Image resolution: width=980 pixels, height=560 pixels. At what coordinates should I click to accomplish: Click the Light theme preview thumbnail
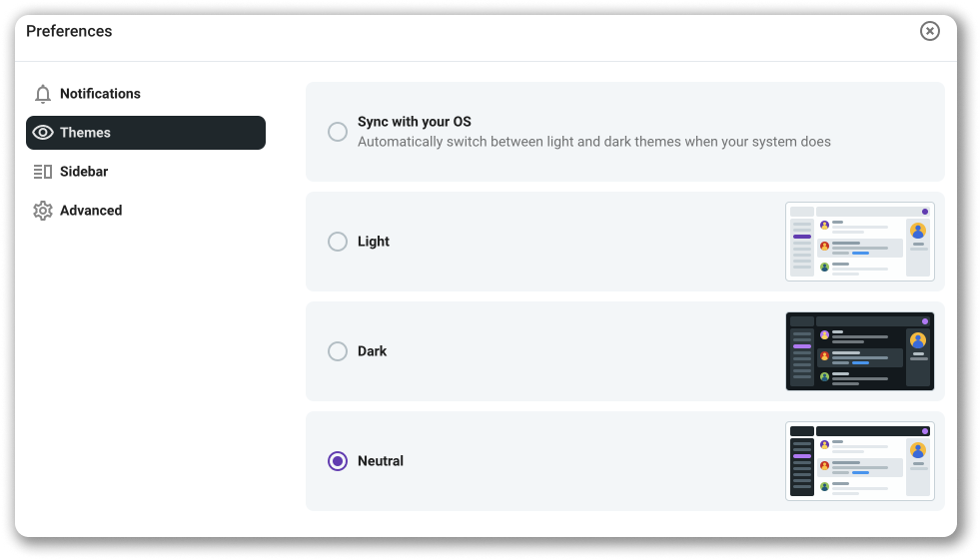[859, 242]
